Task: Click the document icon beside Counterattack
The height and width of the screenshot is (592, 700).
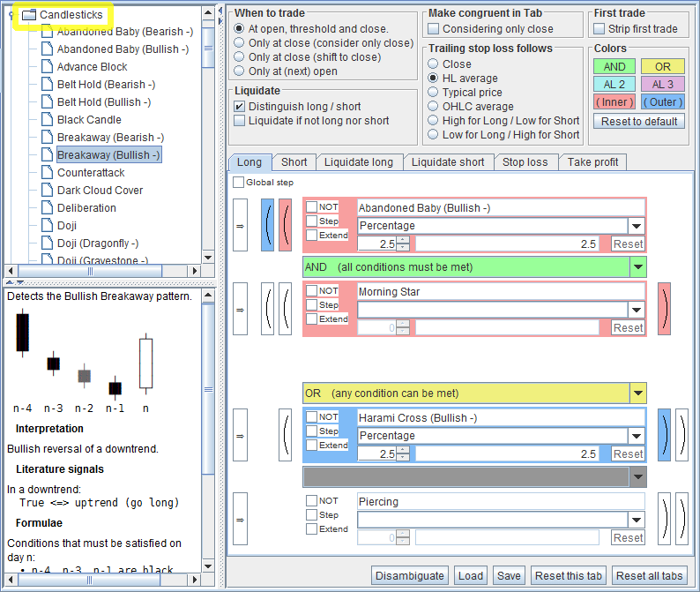Action: [47, 172]
